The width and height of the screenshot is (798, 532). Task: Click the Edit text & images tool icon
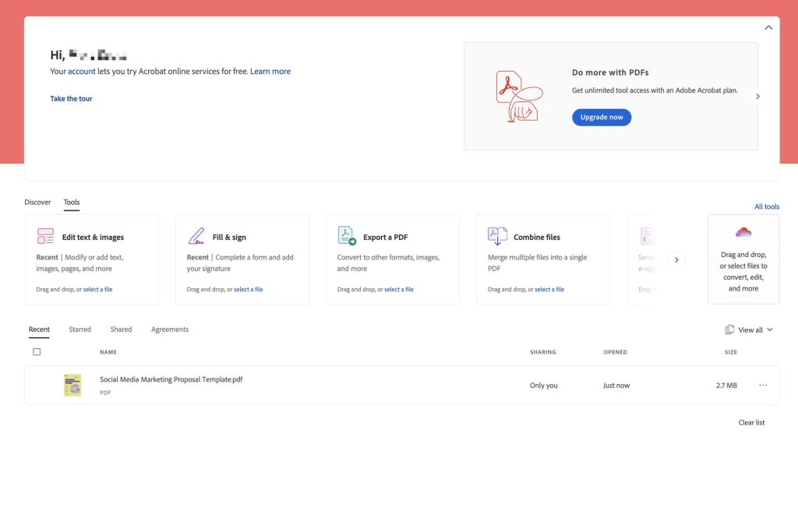click(x=45, y=236)
